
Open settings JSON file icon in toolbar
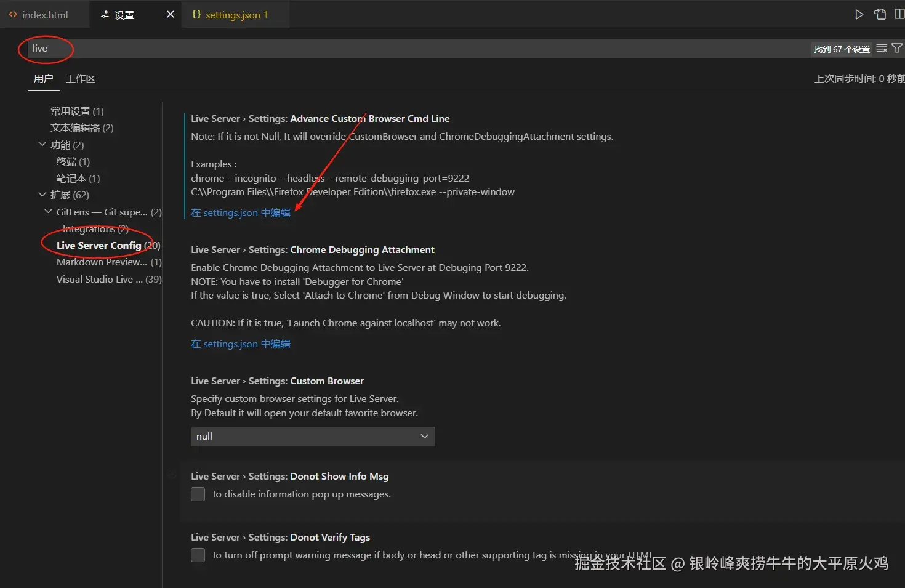[880, 15]
